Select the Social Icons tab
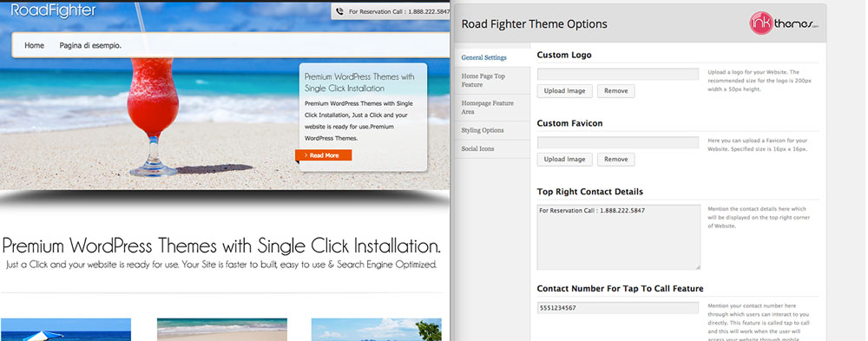 pyautogui.click(x=491, y=148)
